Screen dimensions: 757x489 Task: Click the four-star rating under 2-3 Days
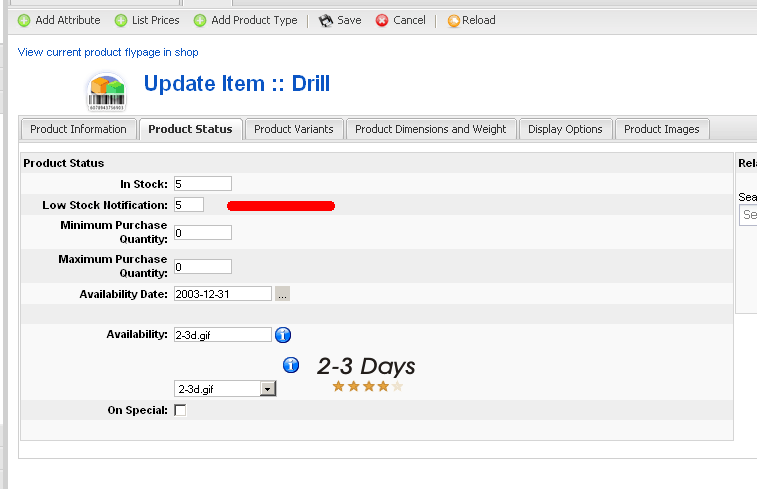[x=367, y=386]
